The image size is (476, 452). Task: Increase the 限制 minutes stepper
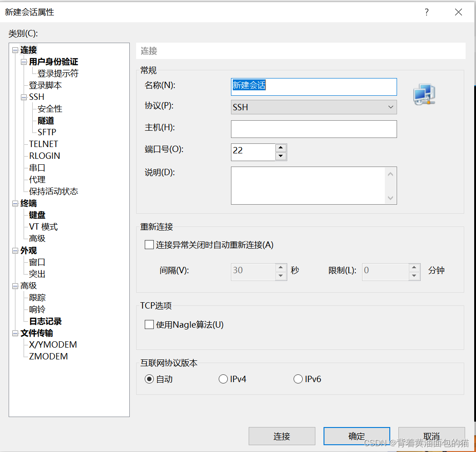click(414, 267)
